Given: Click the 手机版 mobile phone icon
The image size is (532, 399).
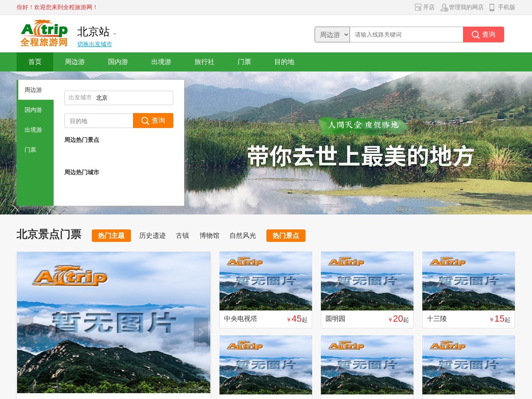Looking at the screenshot, I should click(x=492, y=7).
